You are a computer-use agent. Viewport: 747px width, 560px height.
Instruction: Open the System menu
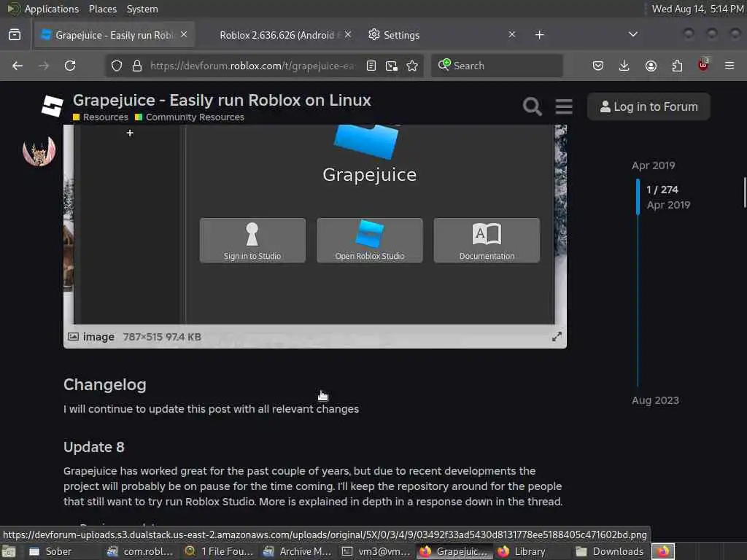point(142,9)
